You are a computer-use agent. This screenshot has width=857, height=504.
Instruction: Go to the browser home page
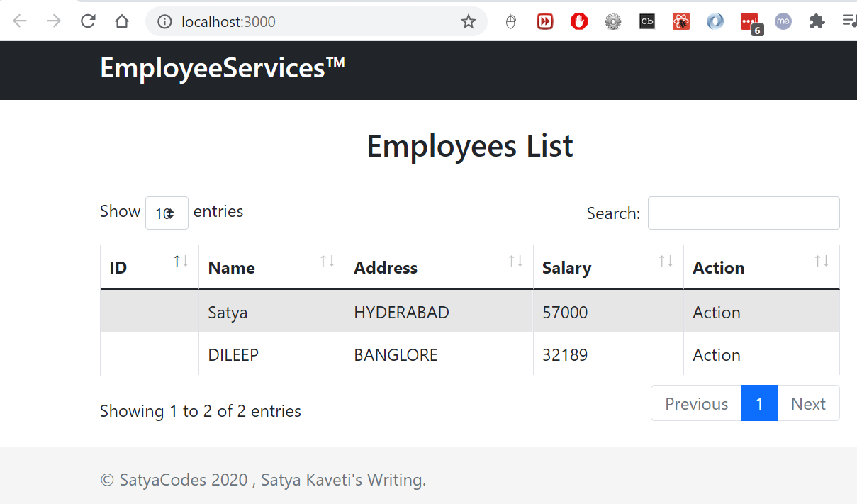click(x=122, y=21)
